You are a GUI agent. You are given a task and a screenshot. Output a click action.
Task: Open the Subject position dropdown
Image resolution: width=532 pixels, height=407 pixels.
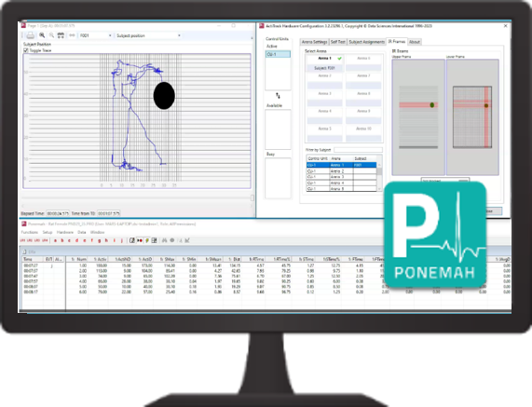tap(148, 35)
